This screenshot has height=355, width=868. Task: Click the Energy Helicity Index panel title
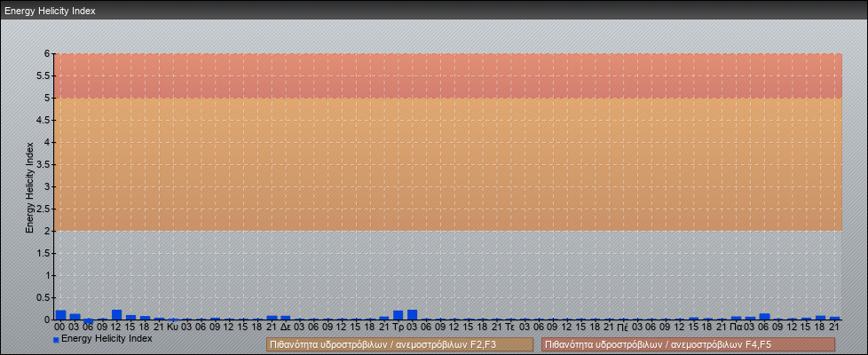(x=50, y=11)
